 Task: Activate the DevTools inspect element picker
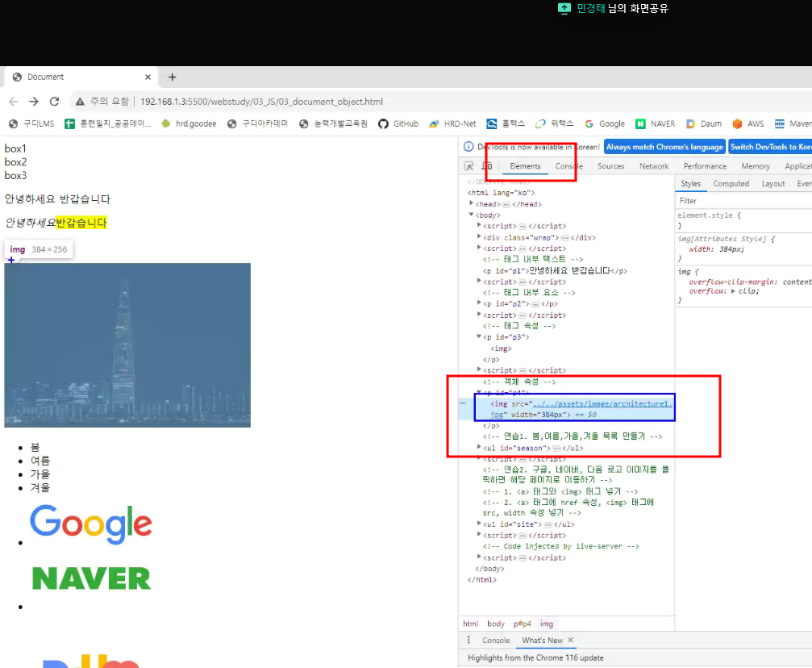469,166
